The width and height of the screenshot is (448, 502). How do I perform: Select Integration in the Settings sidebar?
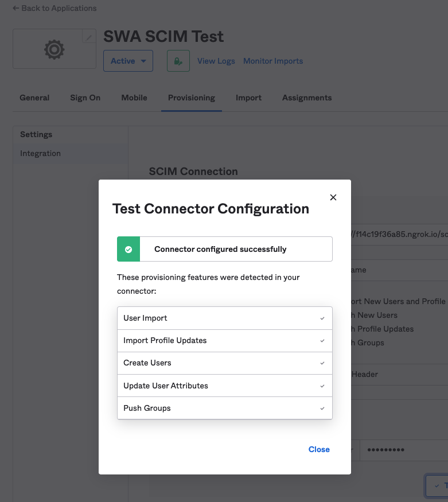click(40, 154)
